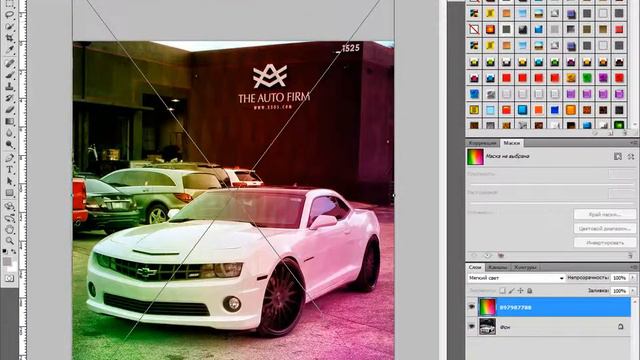
Task: Click the Непрозрачность 100% value field
Action: [620, 278]
